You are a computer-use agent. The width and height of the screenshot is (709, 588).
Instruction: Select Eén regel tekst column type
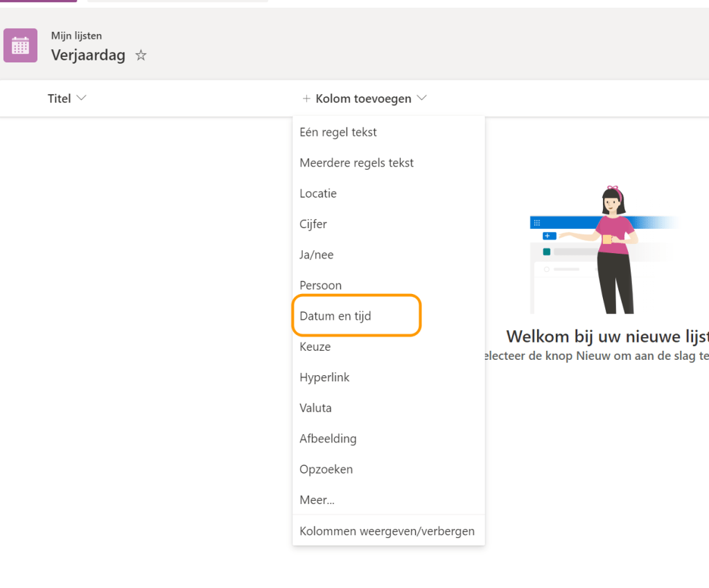click(x=338, y=132)
